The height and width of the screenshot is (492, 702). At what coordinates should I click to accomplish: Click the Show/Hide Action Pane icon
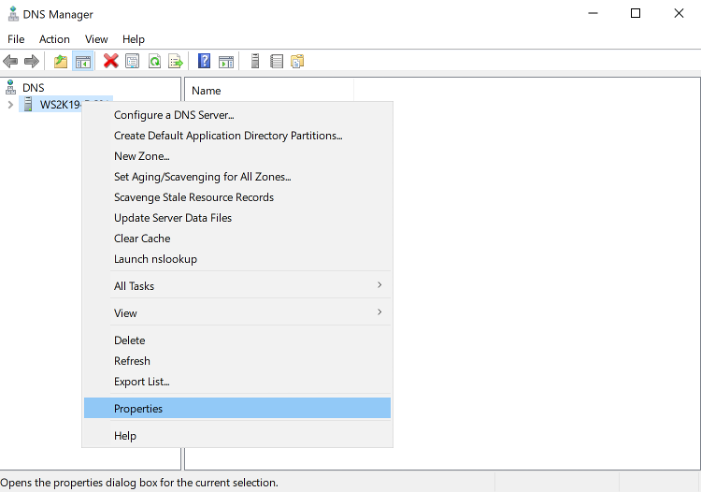pyautogui.click(x=226, y=62)
